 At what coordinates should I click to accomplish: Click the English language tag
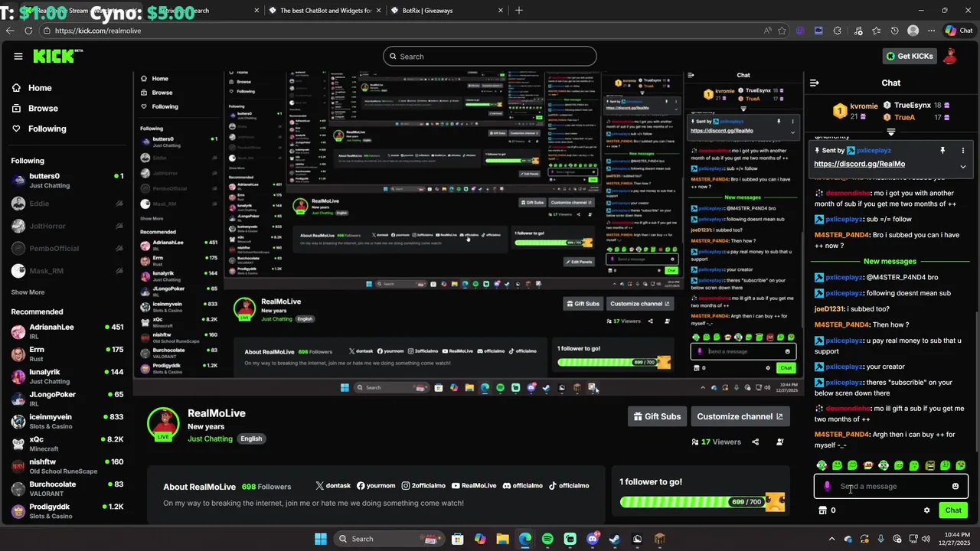(x=251, y=439)
